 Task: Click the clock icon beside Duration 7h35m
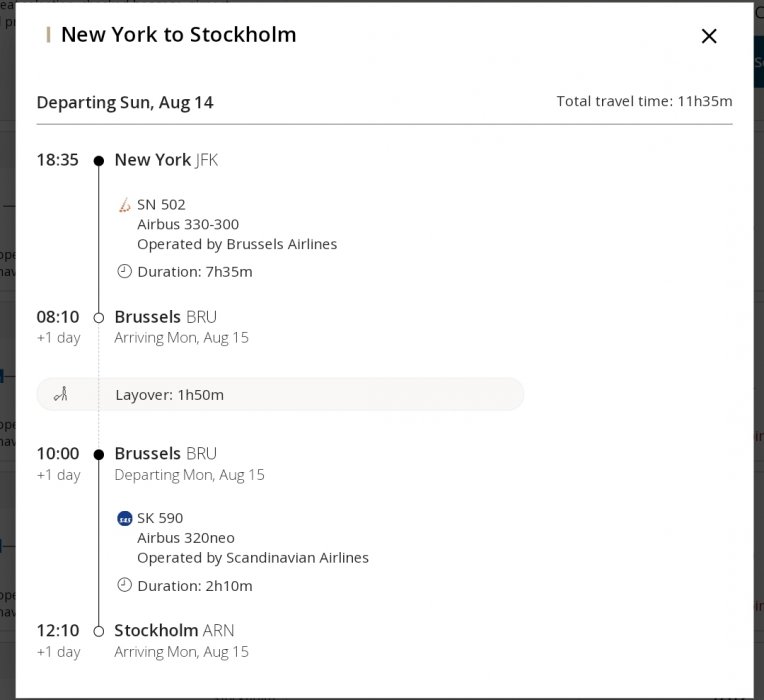(x=124, y=271)
